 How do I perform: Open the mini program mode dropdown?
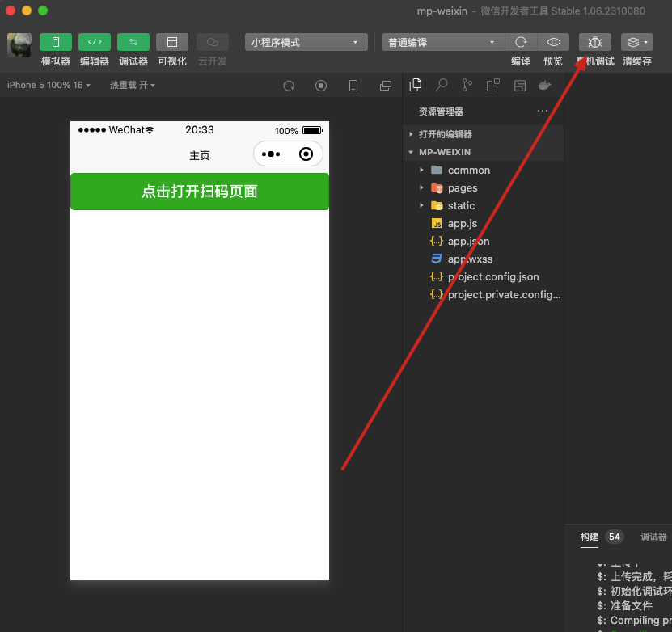[306, 42]
